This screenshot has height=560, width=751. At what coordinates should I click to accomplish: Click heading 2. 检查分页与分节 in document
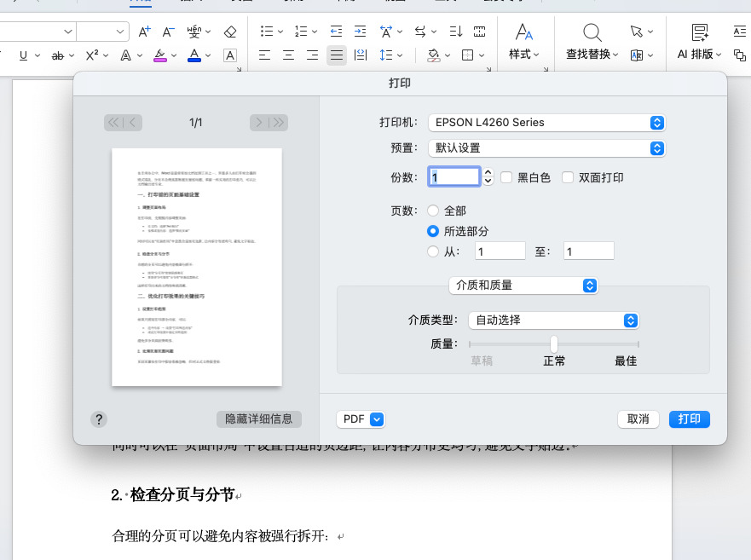pyautogui.click(x=173, y=495)
